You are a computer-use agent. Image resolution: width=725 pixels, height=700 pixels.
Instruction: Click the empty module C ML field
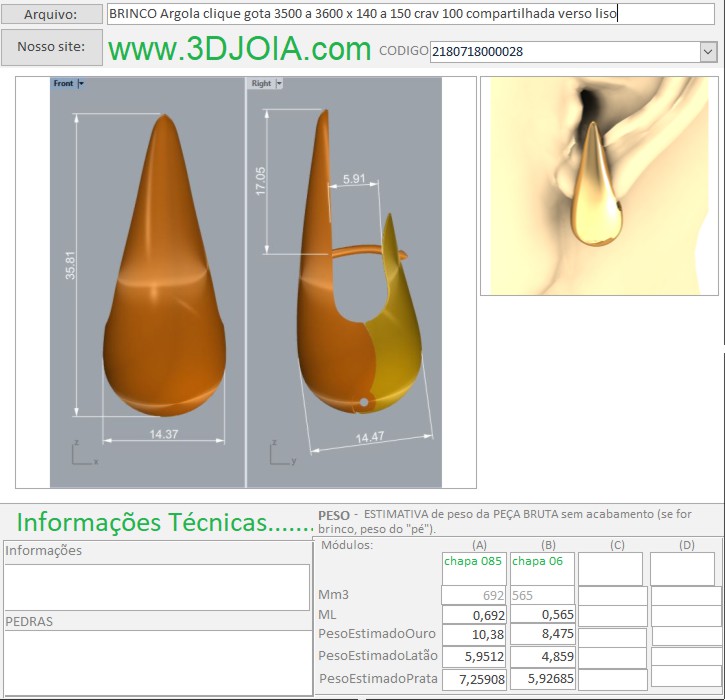pos(612,615)
